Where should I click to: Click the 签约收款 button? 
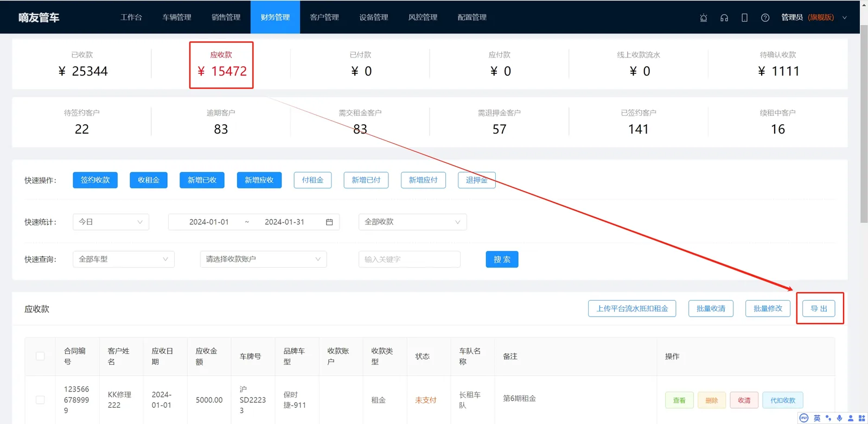point(95,180)
